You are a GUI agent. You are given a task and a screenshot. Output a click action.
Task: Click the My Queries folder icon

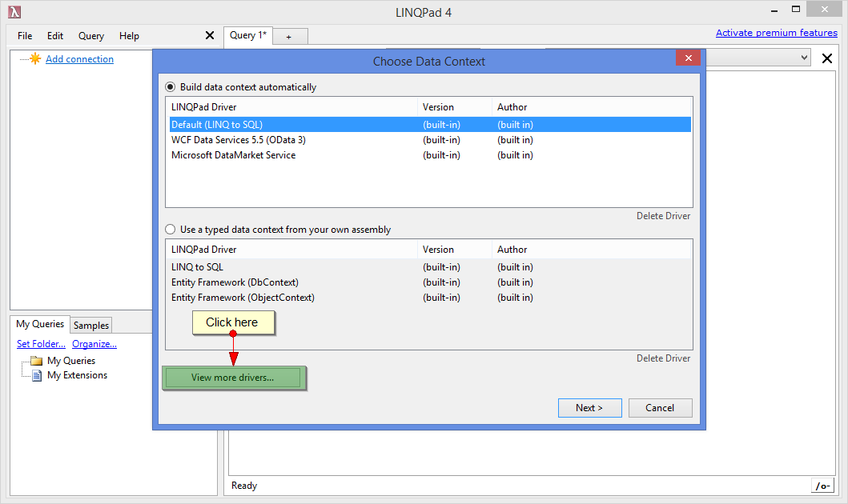pos(36,361)
